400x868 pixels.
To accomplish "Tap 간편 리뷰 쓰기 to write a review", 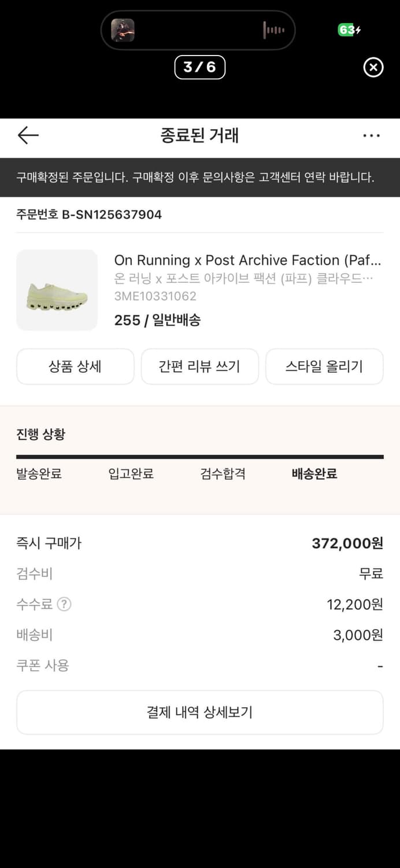I will (x=199, y=366).
